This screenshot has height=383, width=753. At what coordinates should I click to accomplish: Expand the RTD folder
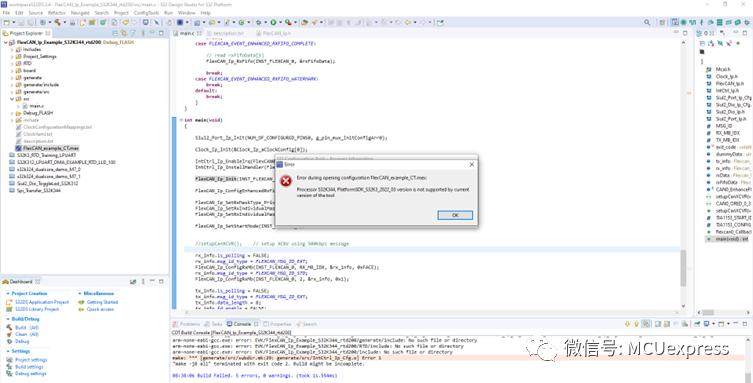pyautogui.click(x=12, y=63)
